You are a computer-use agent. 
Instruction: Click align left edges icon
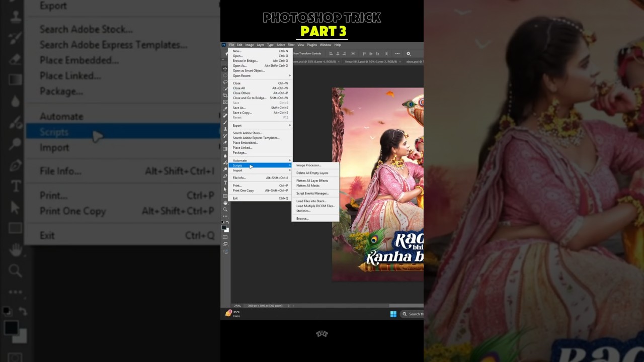(331, 53)
